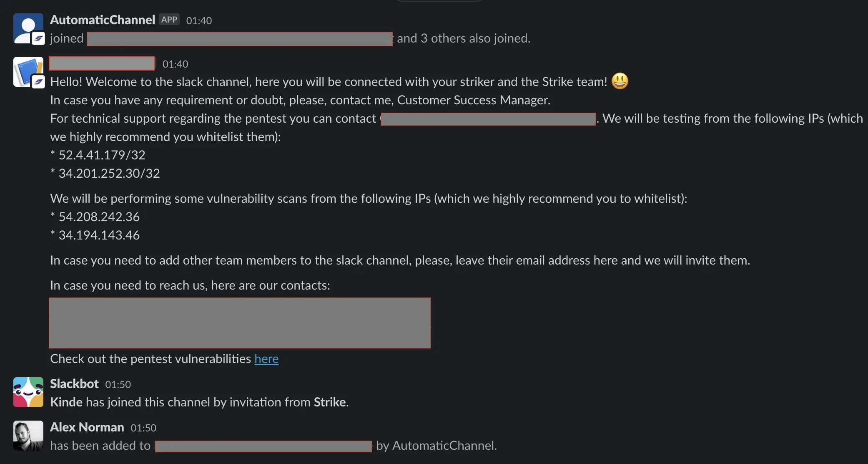
Task: Click AutomaticChannel in the added-by text
Action: pyautogui.click(x=444, y=445)
